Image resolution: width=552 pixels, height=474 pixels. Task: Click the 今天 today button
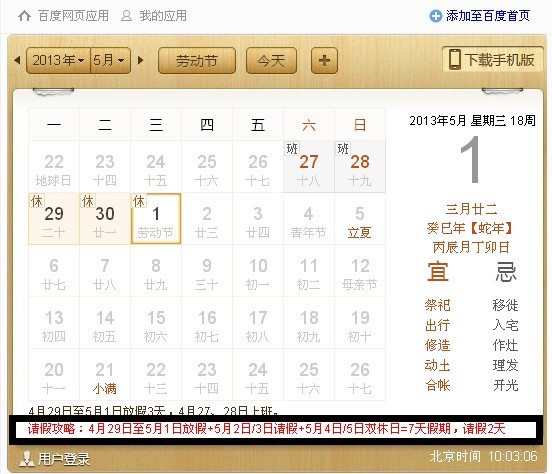[271, 61]
